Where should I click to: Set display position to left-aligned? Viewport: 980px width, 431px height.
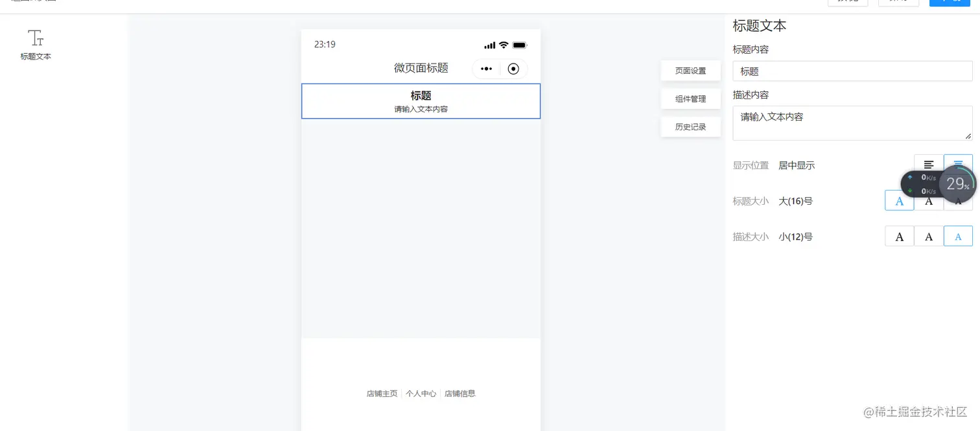[x=929, y=165]
